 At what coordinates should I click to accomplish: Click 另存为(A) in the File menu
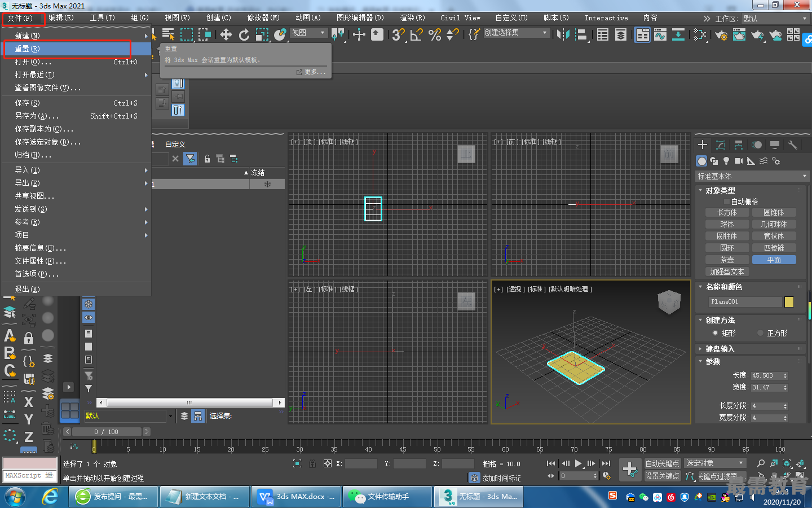(77, 116)
